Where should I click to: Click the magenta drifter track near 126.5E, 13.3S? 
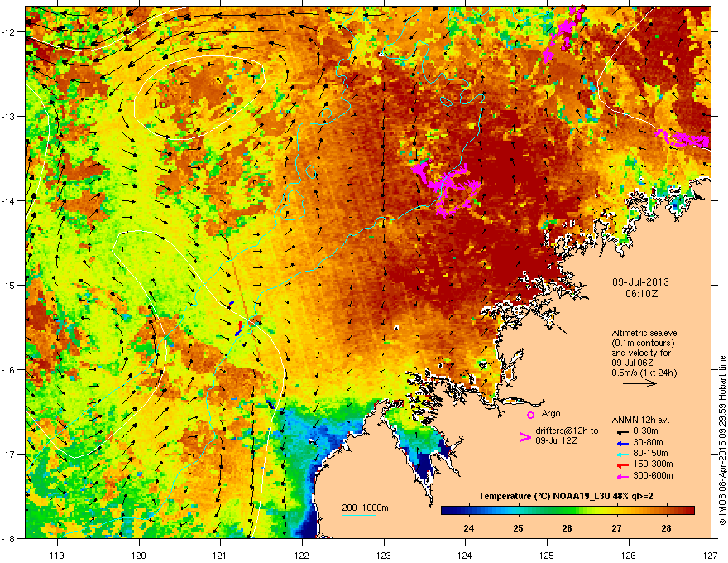click(682, 138)
